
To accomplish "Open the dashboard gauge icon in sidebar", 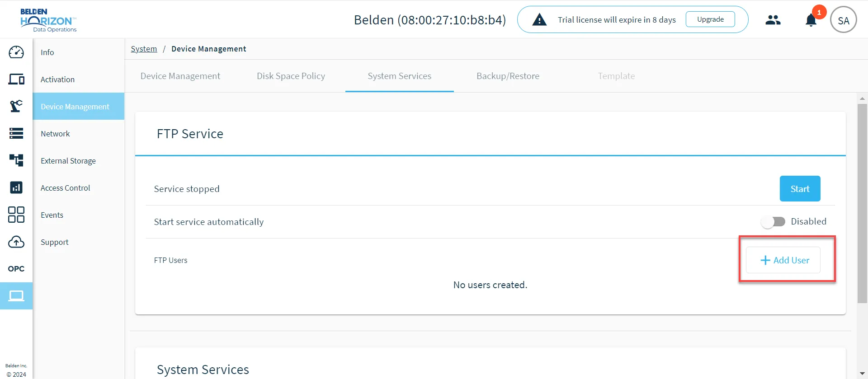I will tap(16, 52).
